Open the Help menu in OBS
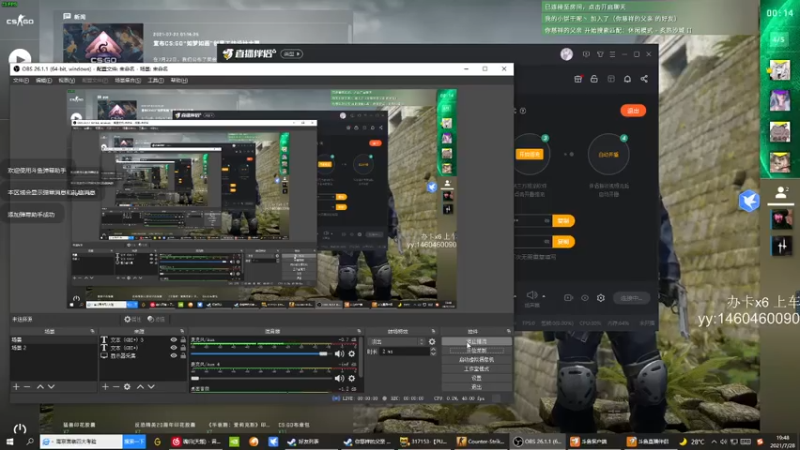 179,81
